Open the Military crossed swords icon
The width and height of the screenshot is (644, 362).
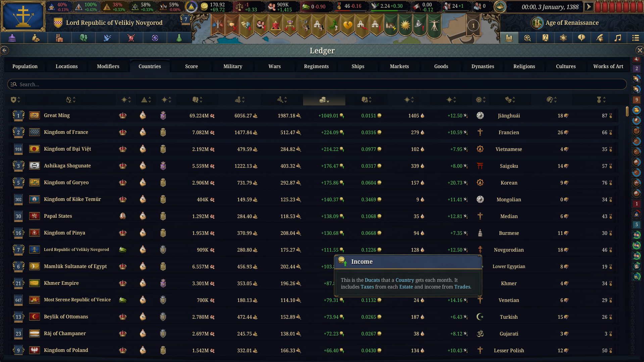coord(131,38)
